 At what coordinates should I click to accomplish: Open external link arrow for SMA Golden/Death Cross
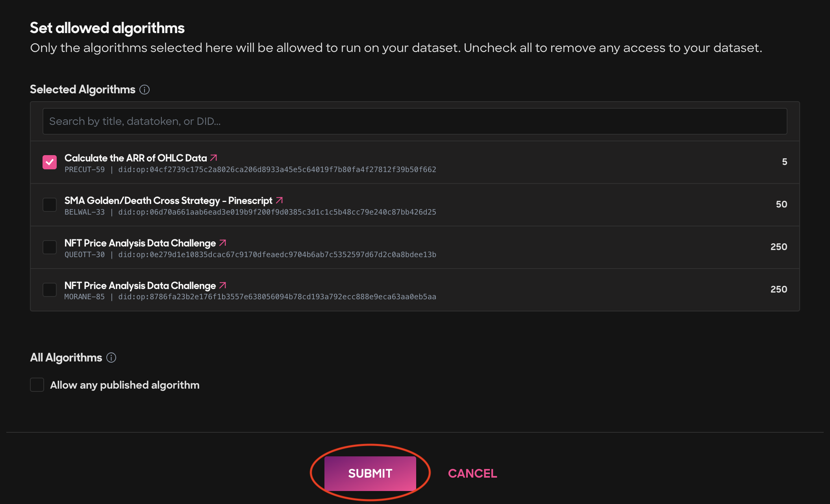(x=279, y=200)
